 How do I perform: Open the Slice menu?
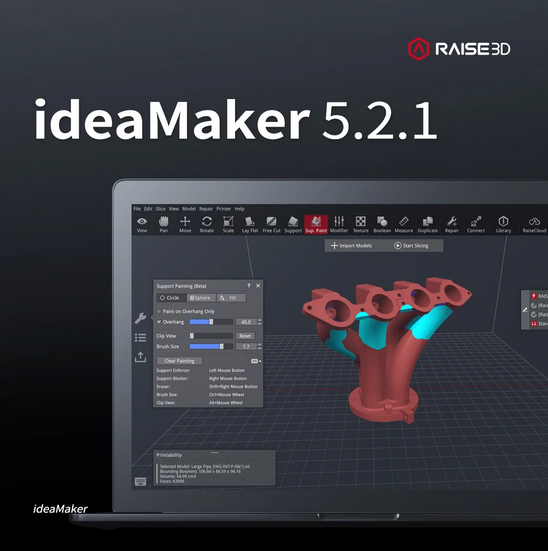coord(160,209)
